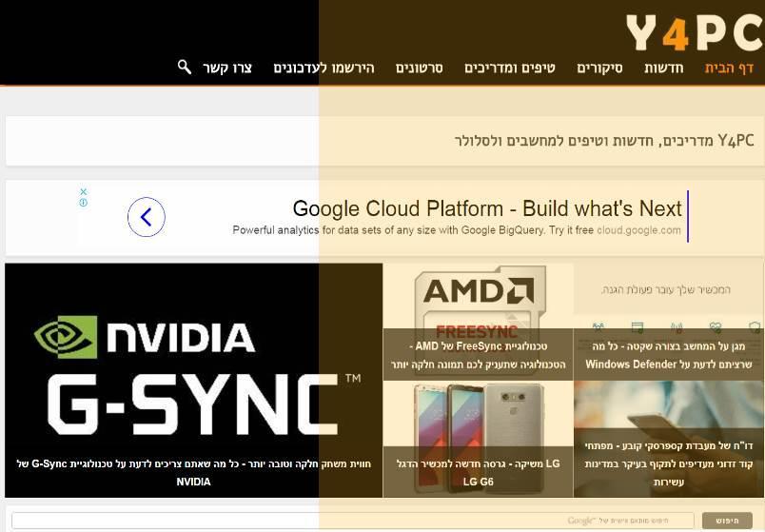Open the סרטונים menu item
The image size is (765, 532).
[x=419, y=68]
